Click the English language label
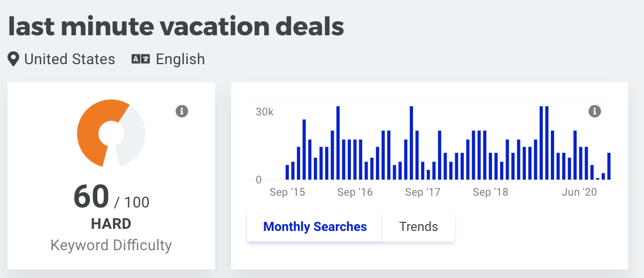The width and height of the screenshot is (644, 278). pyautogui.click(x=180, y=59)
